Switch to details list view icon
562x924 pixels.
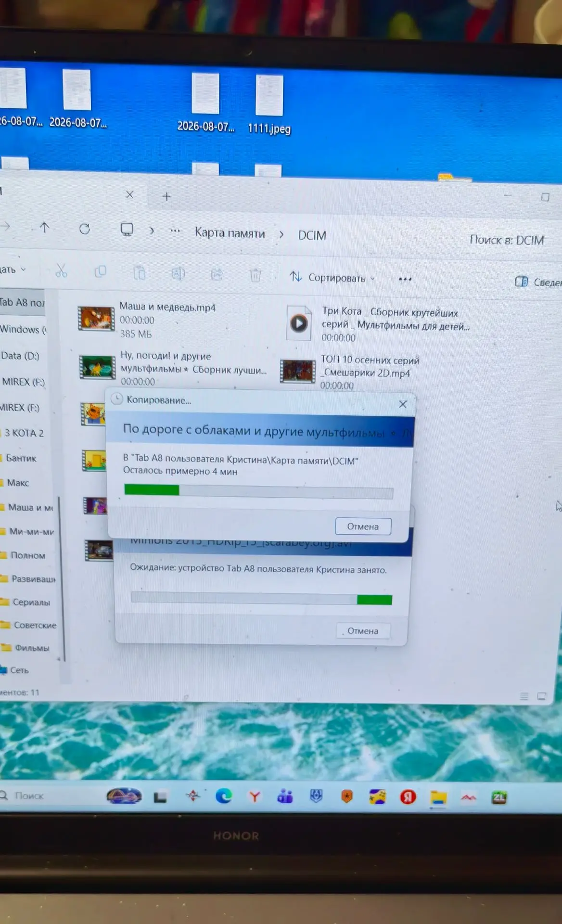524,696
